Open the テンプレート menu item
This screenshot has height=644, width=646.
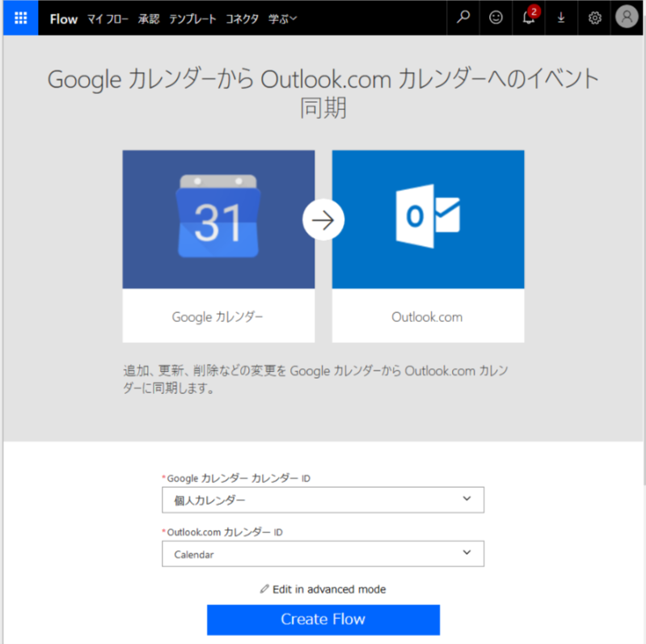[x=192, y=19]
